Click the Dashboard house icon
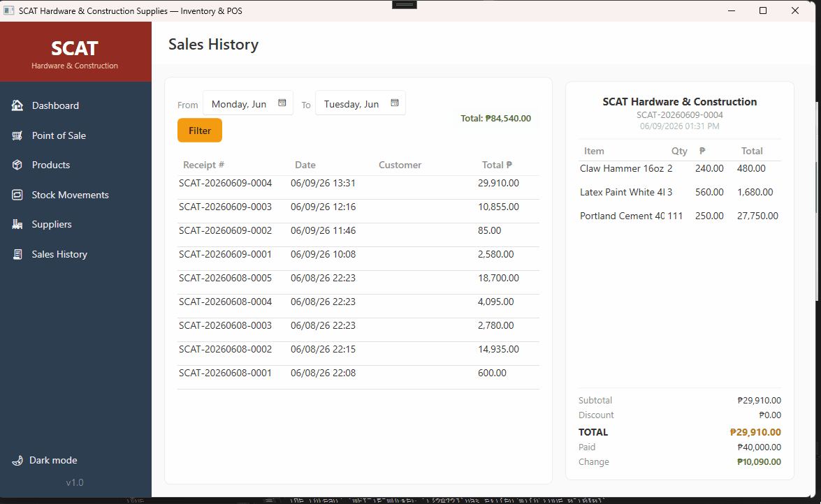Screen dimensions: 821x504 (17, 105)
